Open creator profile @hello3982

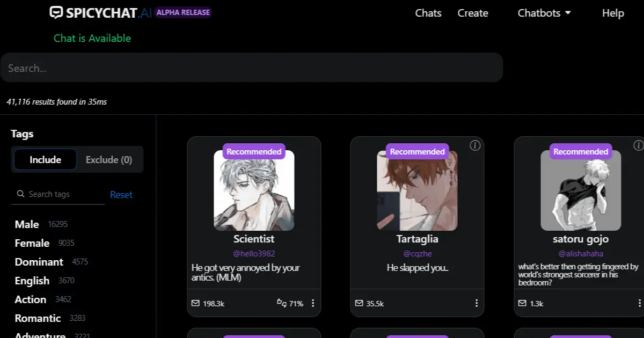254,253
